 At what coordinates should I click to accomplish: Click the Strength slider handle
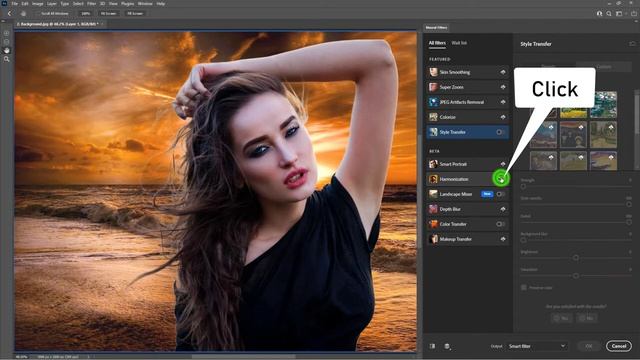click(x=523, y=187)
